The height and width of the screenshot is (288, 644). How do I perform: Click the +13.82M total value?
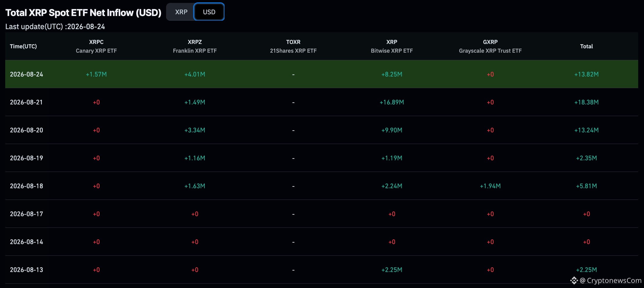[586, 74]
